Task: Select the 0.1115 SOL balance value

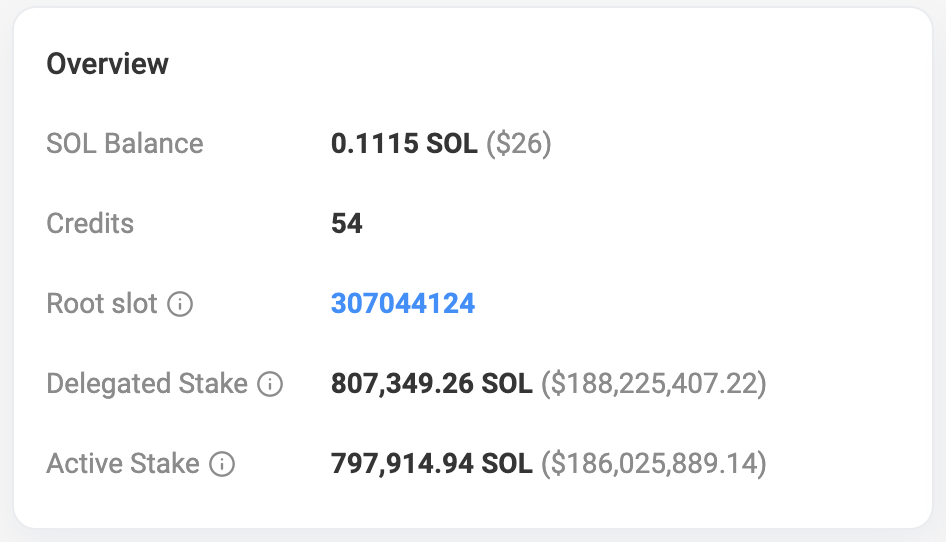Action: tap(404, 144)
